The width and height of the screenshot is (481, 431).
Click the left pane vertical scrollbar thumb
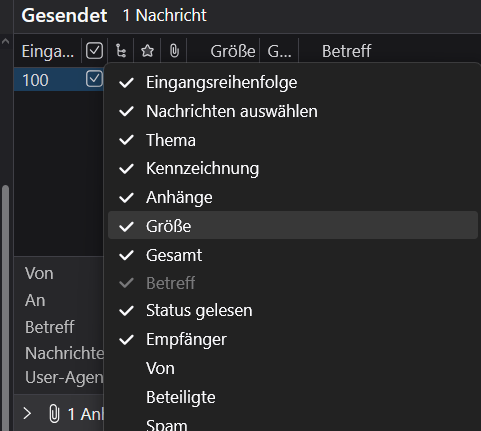(5, 307)
